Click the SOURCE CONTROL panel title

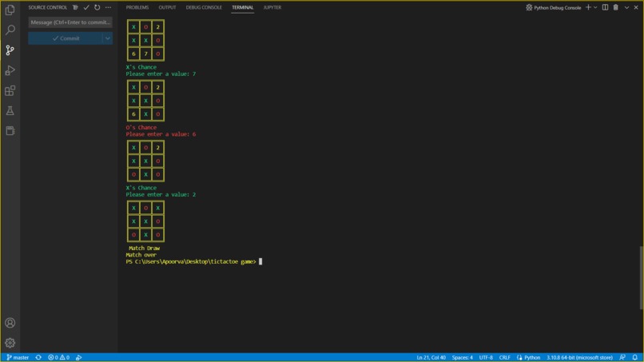[x=47, y=7]
